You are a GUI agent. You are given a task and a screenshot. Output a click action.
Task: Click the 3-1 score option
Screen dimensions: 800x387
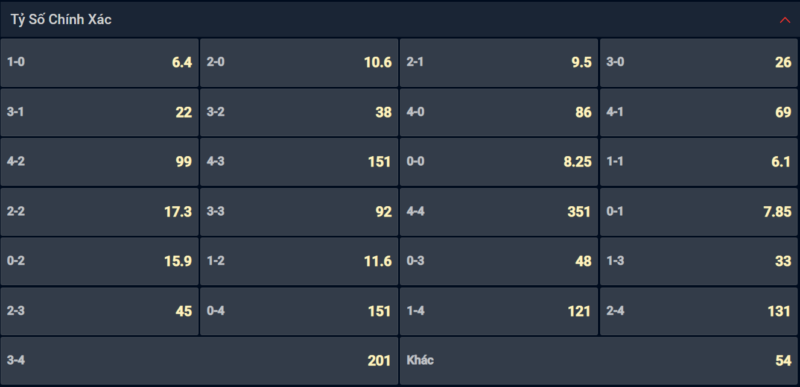(99, 112)
